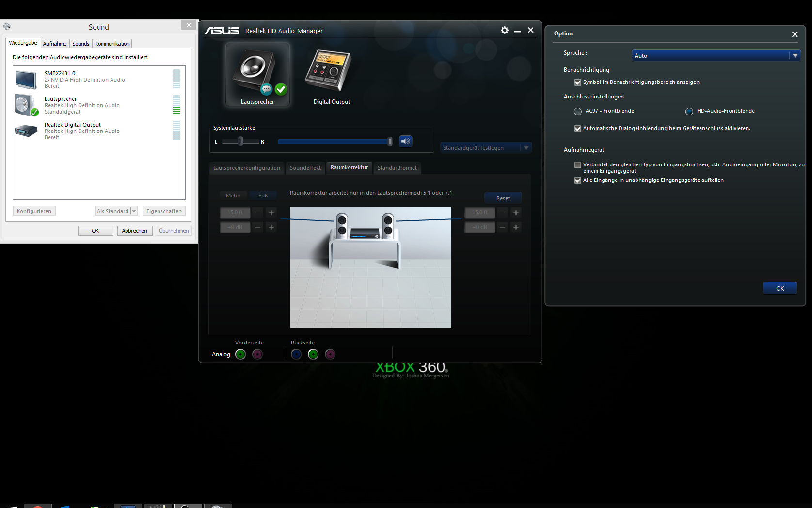Click the Reset button in Raumkorrektur
812x508 pixels.
[x=503, y=198]
